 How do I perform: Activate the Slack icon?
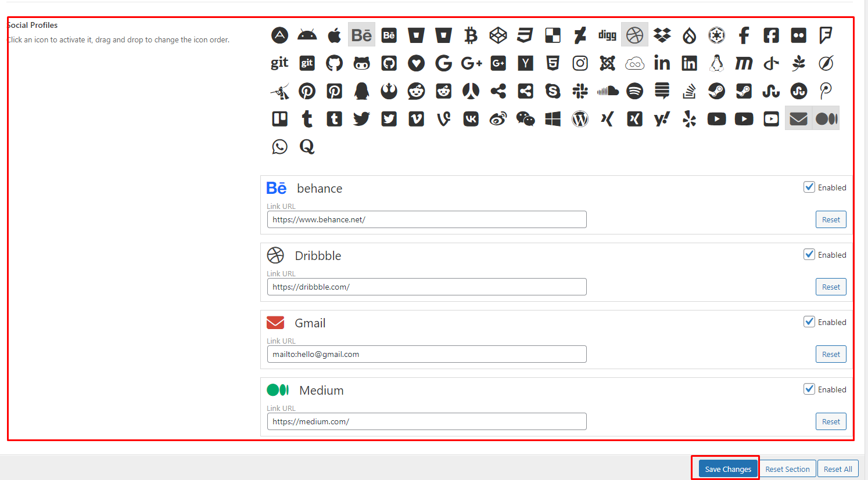[580, 91]
